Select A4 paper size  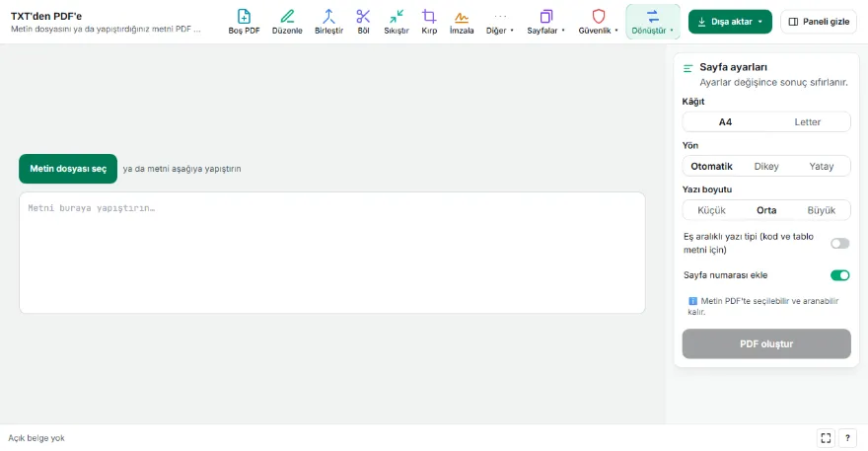725,122
